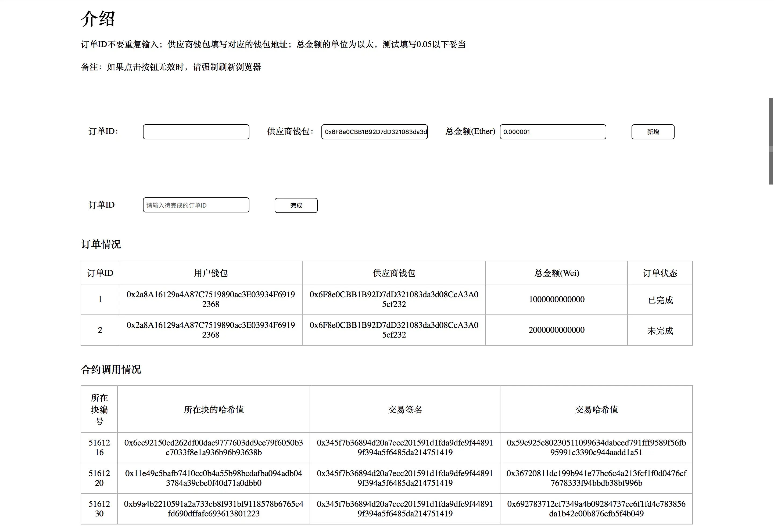The width and height of the screenshot is (774, 532).
Task: Click the 完成 button
Action: click(x=296, y=205)
